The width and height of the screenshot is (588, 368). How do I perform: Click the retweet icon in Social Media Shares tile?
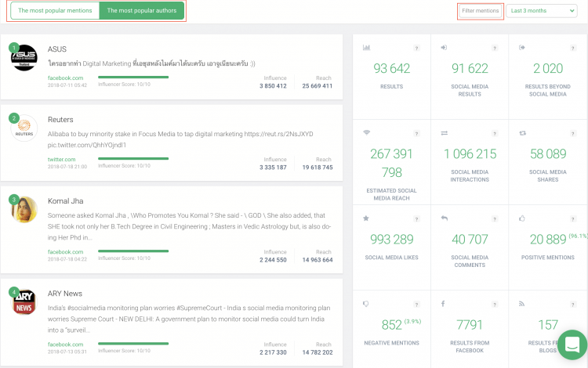(522, 133)
